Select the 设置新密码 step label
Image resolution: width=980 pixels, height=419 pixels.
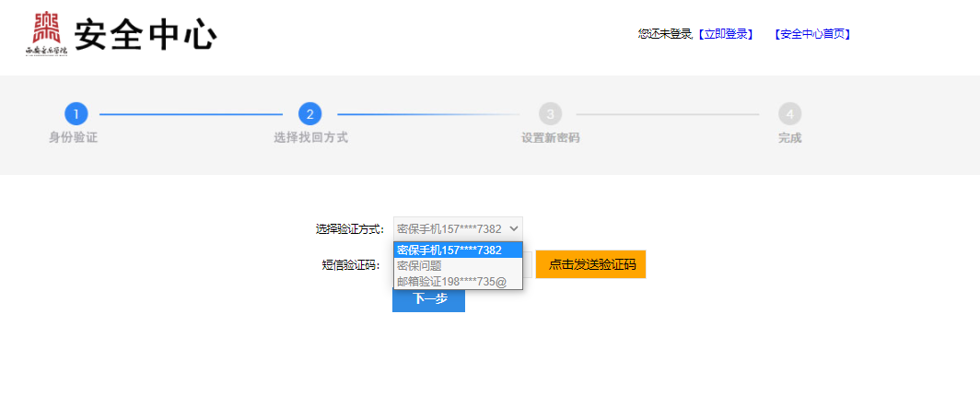[x=550, y=138]
